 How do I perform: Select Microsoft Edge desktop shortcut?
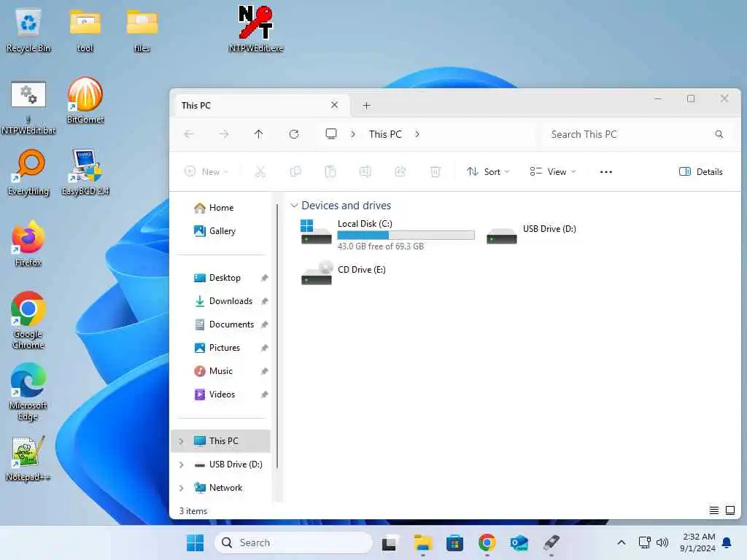28,392
